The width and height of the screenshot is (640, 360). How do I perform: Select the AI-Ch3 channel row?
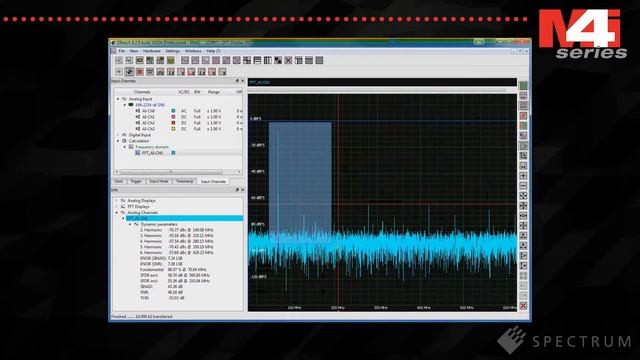click(178, 129)
